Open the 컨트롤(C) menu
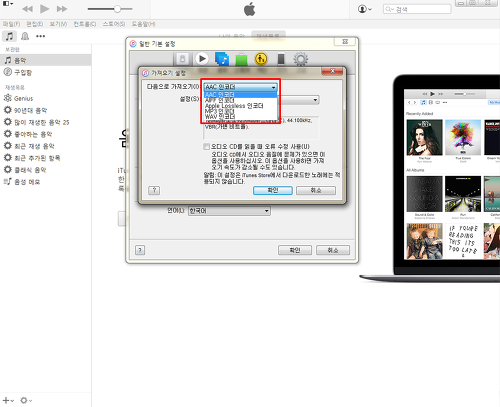 85,24
